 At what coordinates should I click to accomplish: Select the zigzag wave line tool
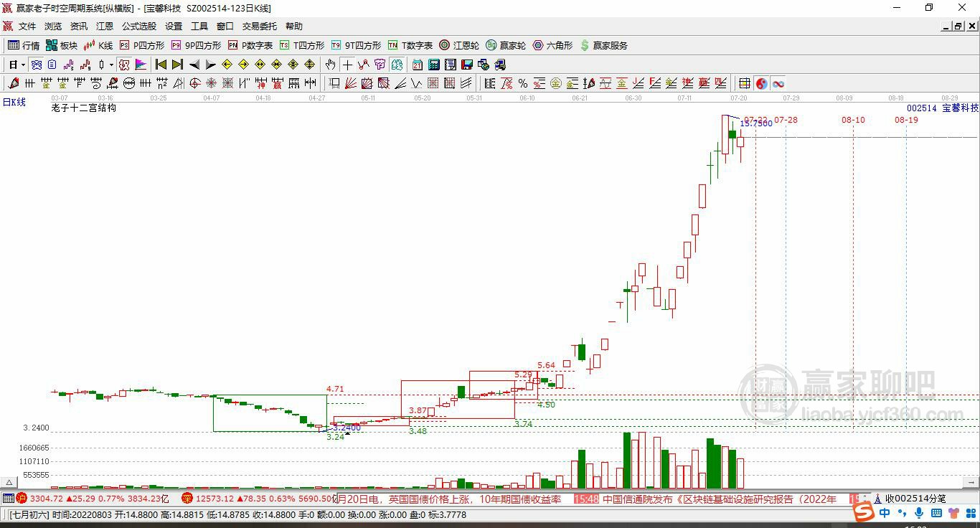(416, 83)
